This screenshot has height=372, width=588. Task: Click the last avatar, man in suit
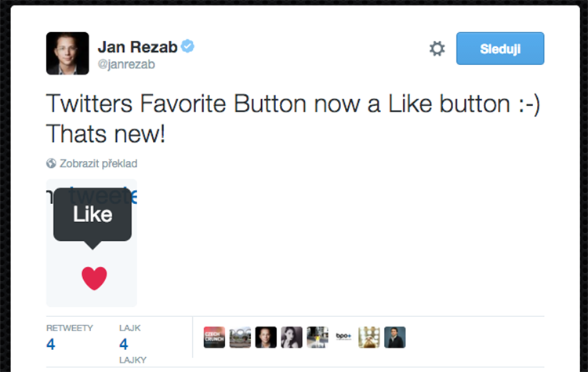(x=395, y=337)
